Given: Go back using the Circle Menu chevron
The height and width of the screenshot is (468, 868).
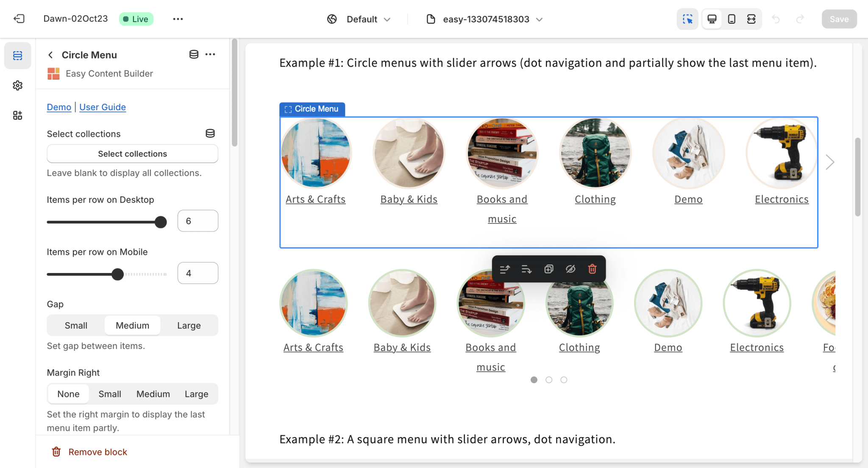Looking at the screenshot, I should tap(50, 55).
